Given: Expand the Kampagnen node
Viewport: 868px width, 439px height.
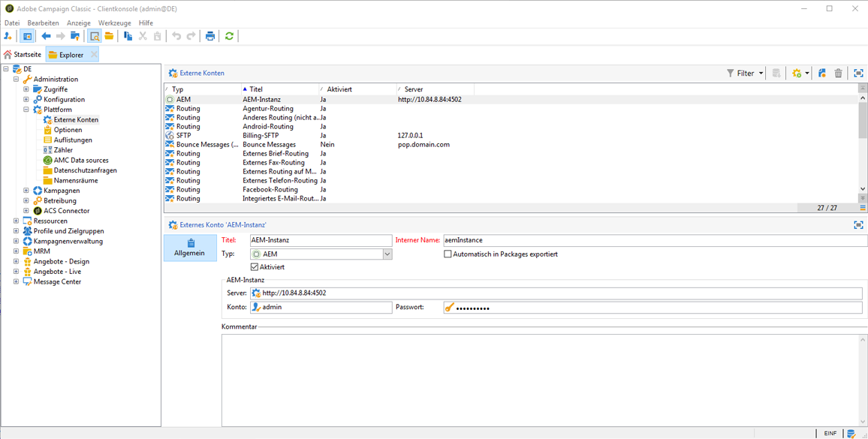Looking at the screenshot, I should point(26,191).
